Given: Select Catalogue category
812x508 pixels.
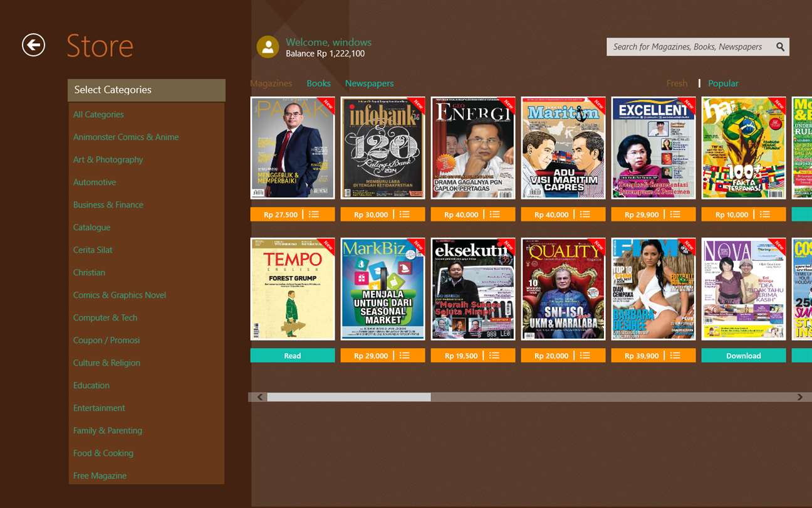Looking at the screenshot, I should pos(91,228).
